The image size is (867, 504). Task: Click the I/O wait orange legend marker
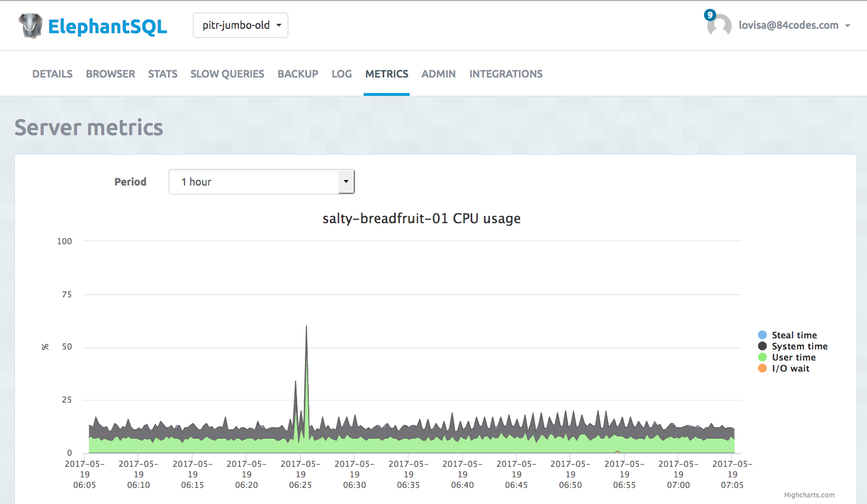[762, 368]
